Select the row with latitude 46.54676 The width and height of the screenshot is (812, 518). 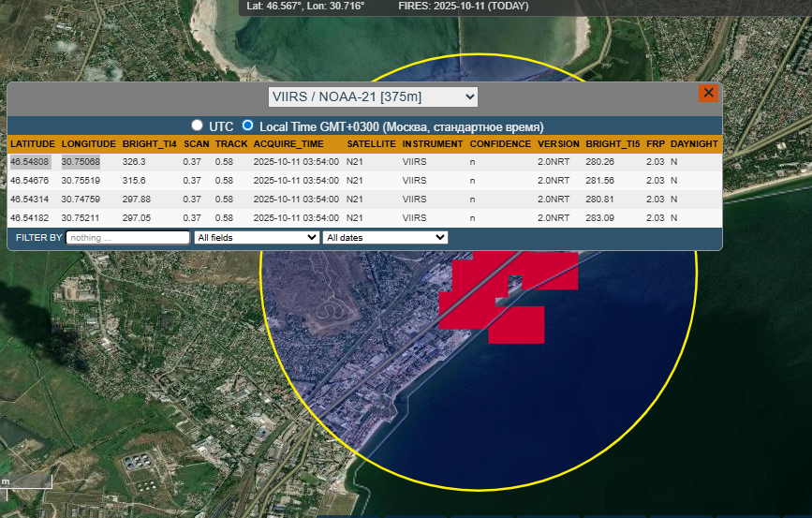pyautogui.click(x=30, y=181)
